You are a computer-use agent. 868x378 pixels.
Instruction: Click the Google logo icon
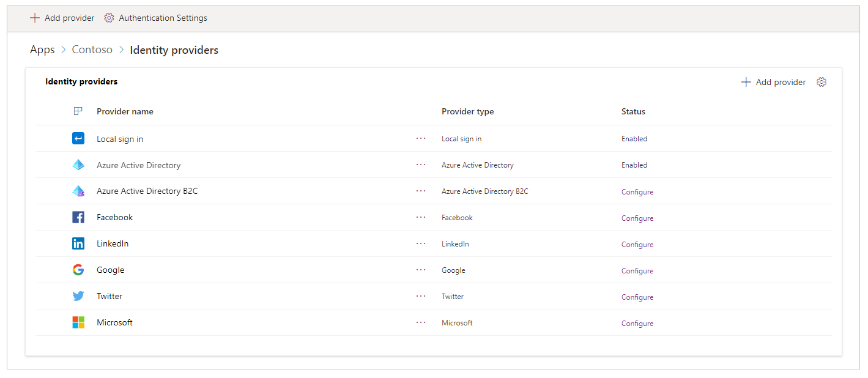click(x=78, y=270)
